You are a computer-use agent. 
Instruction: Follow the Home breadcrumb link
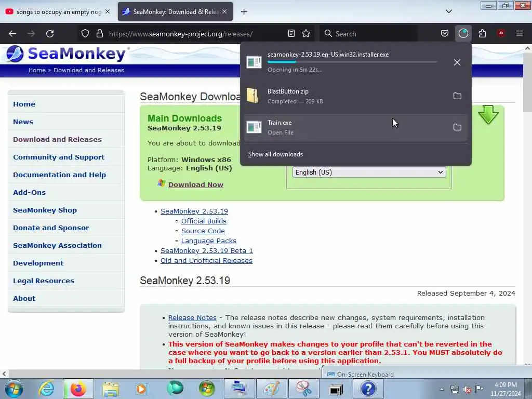click(37, 70)
